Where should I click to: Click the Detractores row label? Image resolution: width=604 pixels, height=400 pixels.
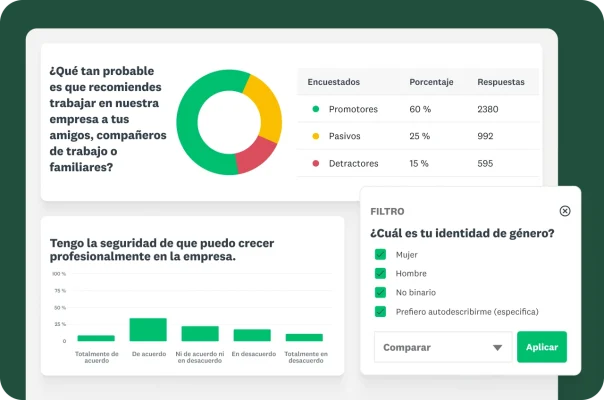(354, 163)
